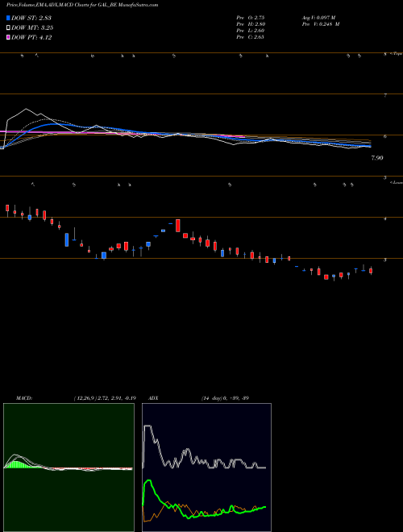Click the MACD (12,26,9) values text
Image resolution: width=403 pixels, height=532 pixels.
(105, 398)
